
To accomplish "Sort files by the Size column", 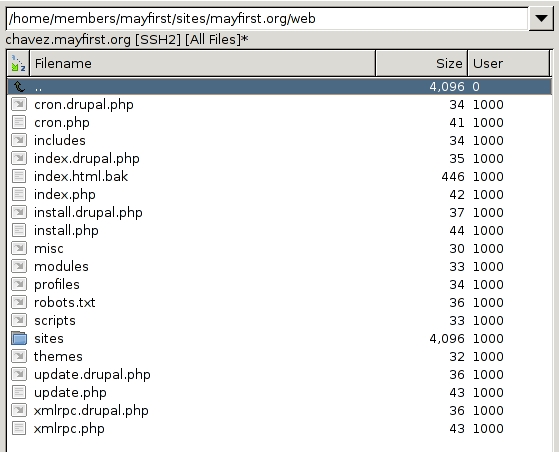I will 421,63.
